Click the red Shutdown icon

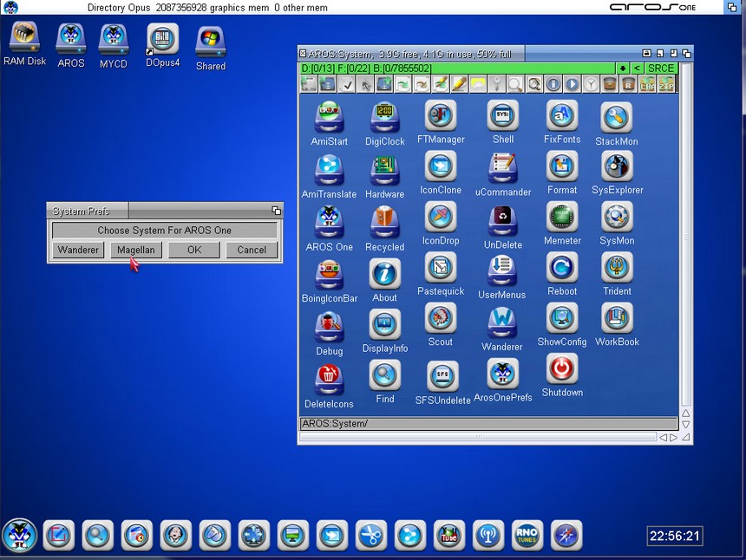(562, 369)
